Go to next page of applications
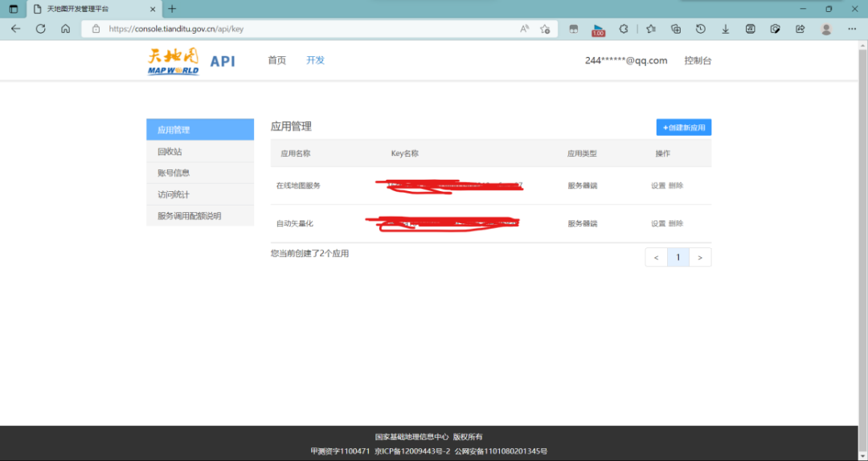The image size is (868, 461). coord(700,257)
